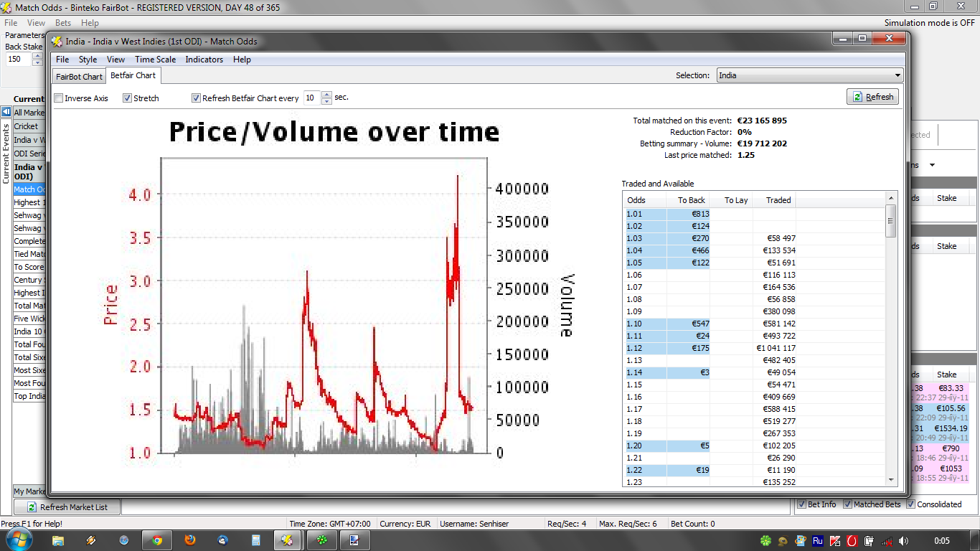Screen dimensions: 980x551
Task: Open Windows Explorer from the taskbar
Action: [x=58, y=540]
